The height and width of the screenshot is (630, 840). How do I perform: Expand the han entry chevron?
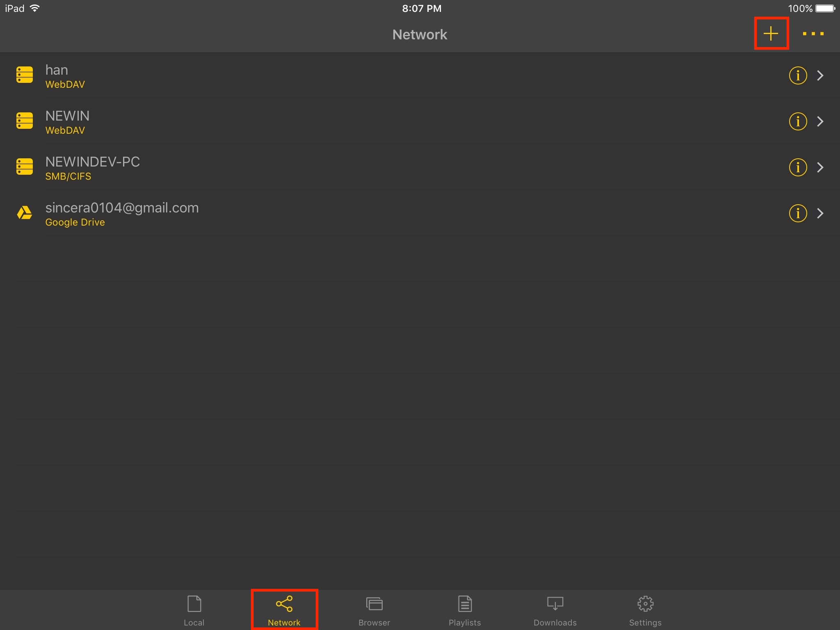820,75
